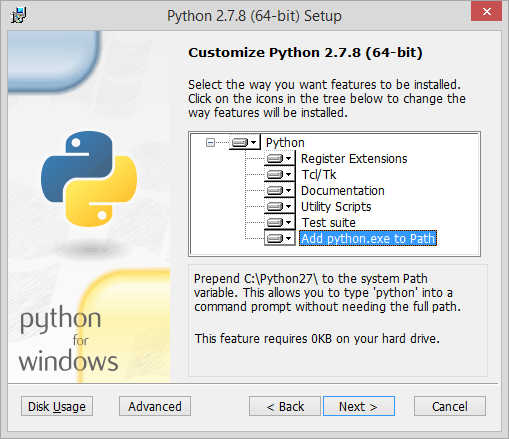Viewport: 509px width, 439px height.
Task: Click the Advanced button
Action: (x=155, y=406)
